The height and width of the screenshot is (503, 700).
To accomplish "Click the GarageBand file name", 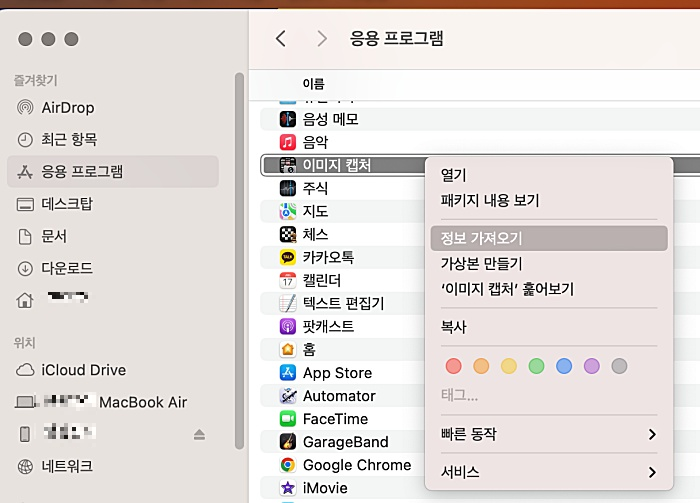I will pos(346,442).
